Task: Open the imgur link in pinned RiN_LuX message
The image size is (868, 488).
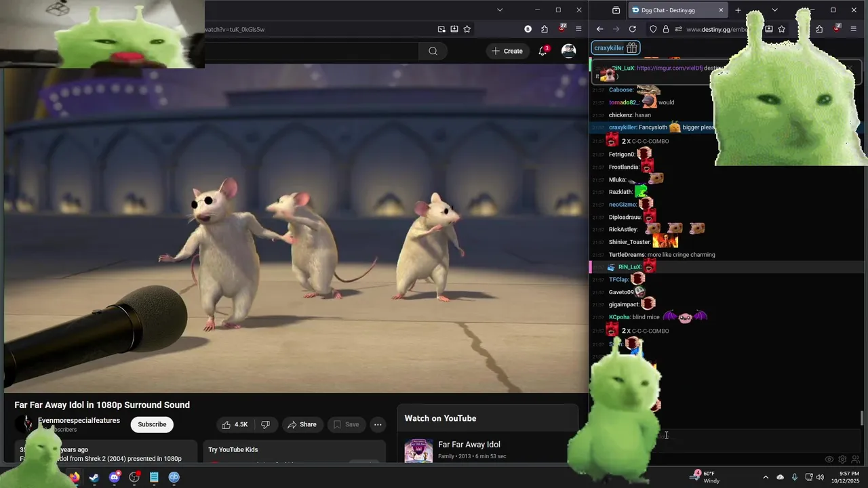Action: (669, 68)
